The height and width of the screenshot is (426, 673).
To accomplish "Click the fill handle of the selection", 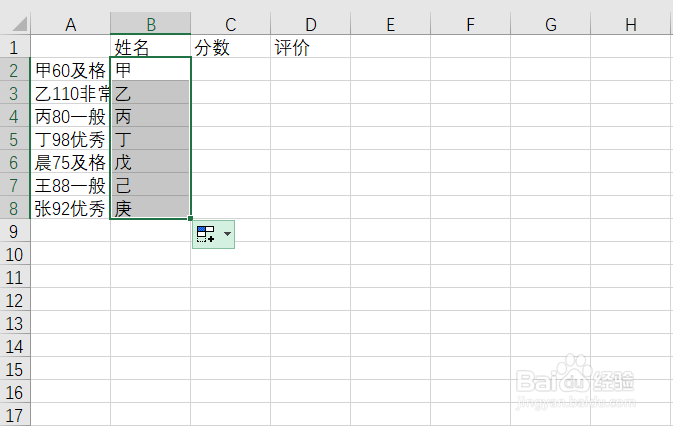I will 191,218.
